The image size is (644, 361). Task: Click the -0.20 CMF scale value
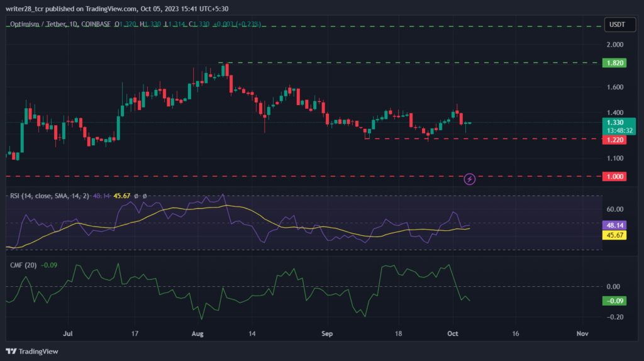pos(614,317)
